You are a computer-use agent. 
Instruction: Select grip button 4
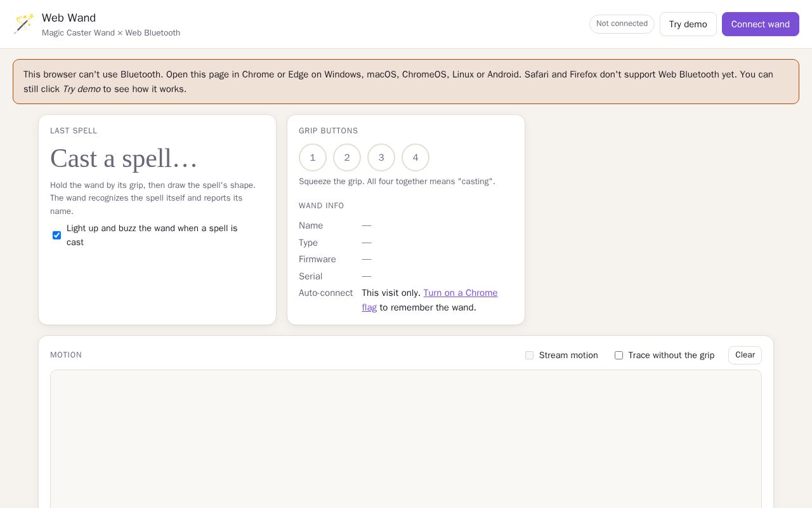pyautogui.click(x=416, y=157)
